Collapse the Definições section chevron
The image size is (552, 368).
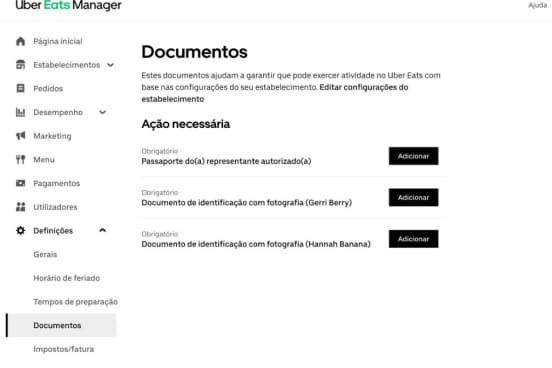102,230
